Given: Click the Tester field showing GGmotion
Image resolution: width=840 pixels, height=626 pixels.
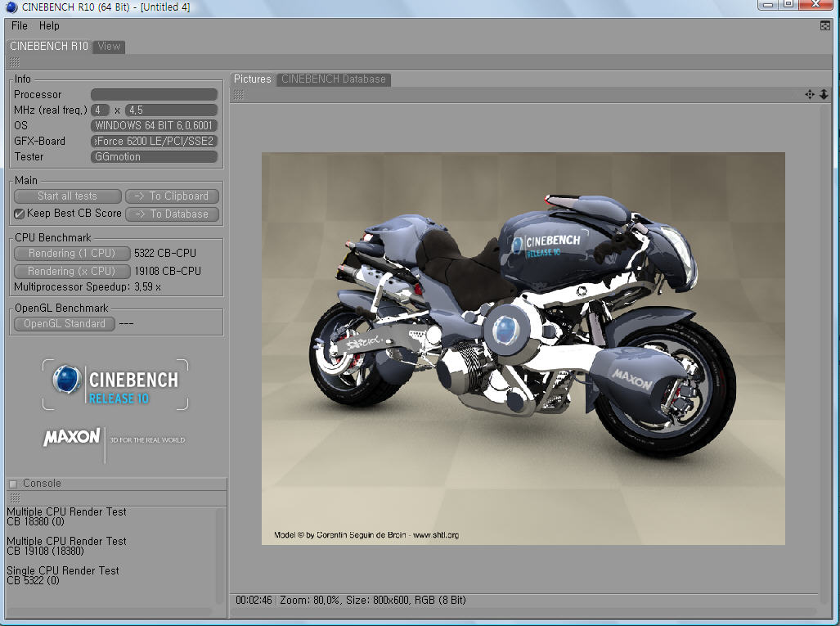Looking at the screenshot, I should coord(154,156).
